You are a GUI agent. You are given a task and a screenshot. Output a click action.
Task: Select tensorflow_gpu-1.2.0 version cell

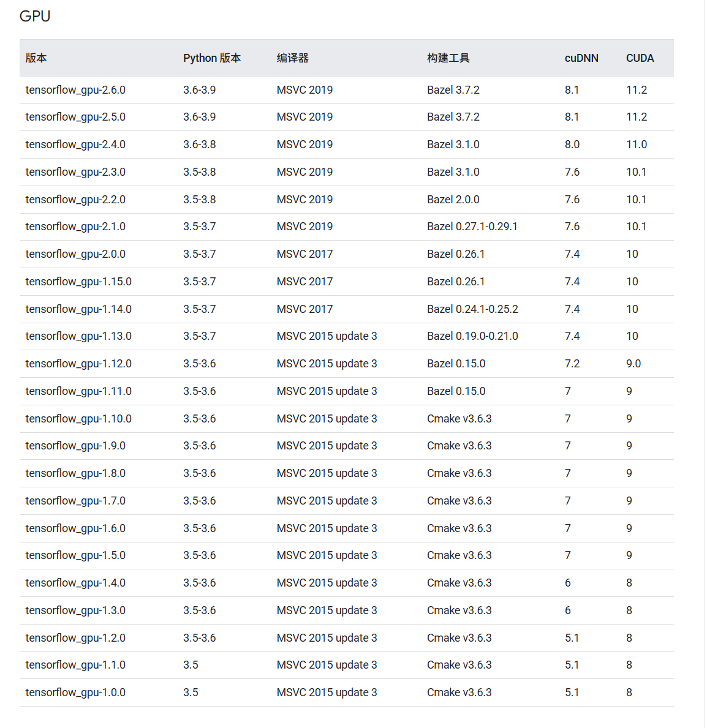click(75, 637)
